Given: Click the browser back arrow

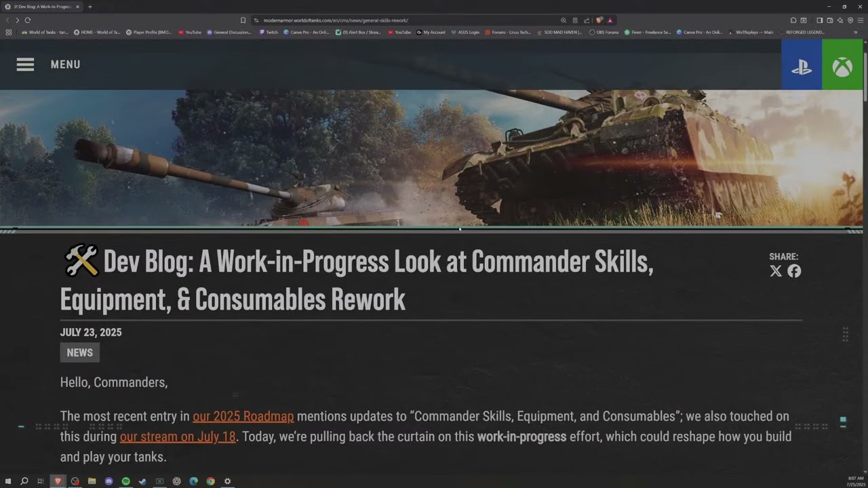Looking at the screenshot, I should [x=7, y=20].
